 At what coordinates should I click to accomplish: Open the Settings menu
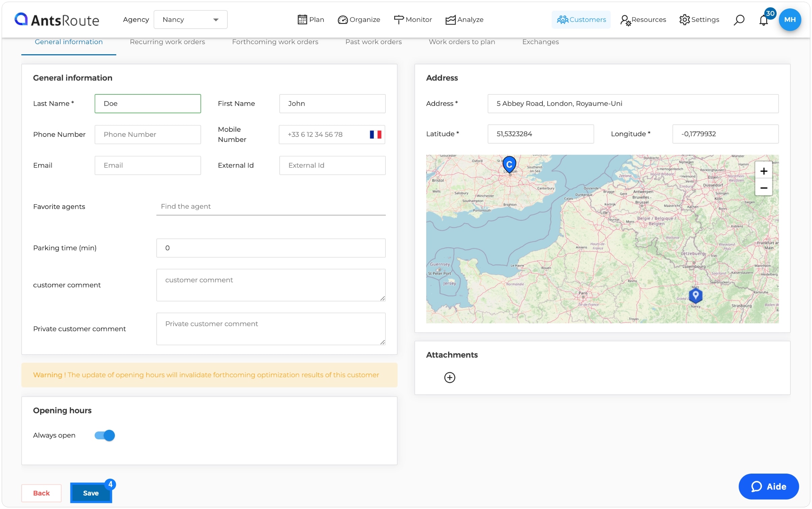pos(699,20)
